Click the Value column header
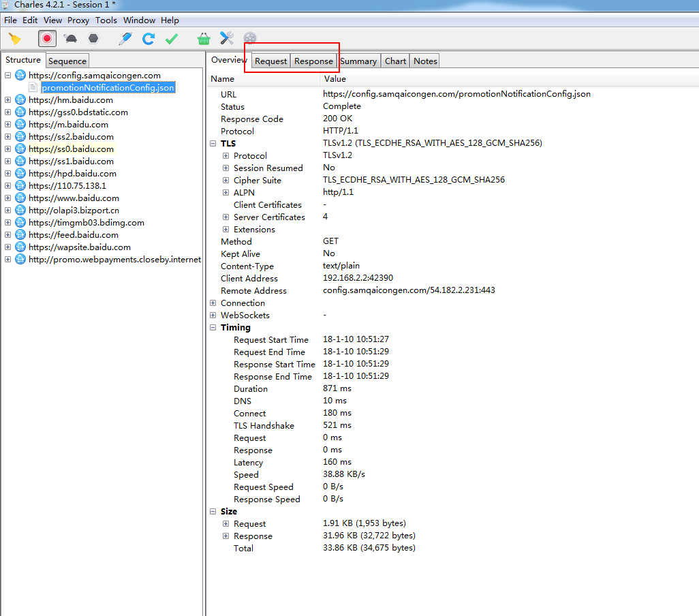699x616 pixels. click(510, 79)
